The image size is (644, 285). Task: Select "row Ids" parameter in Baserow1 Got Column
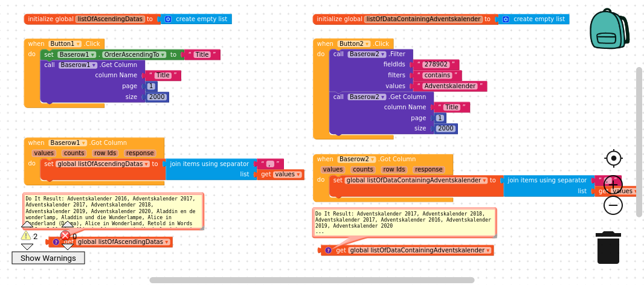tap(105, 153)
